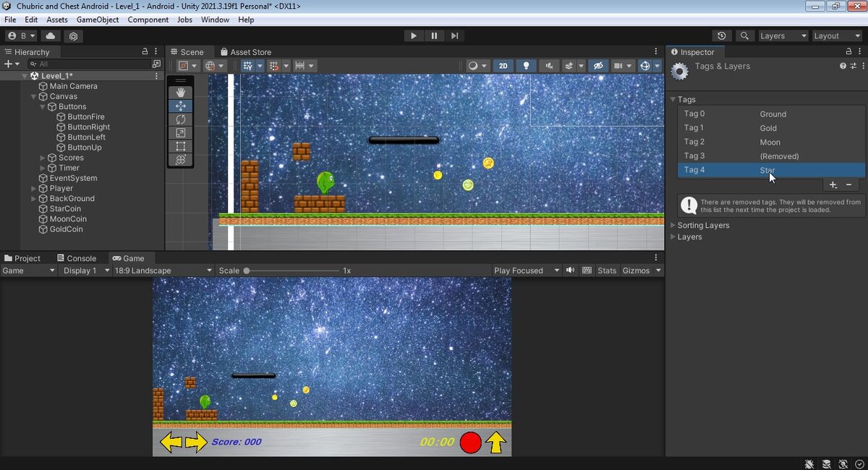The image size is (868, 470).
Task: Open Tags & Layers preset selector
Action: pyautogui.click(x=852, y=66)
